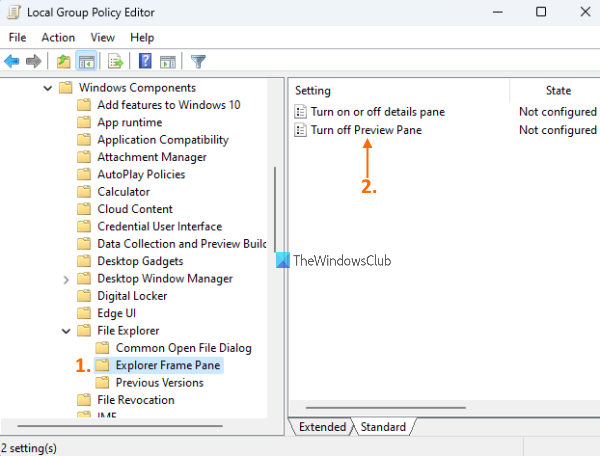Image resolution: width=600 pixels, height=456 pixels.
Task: Click the Local Group Policy Editor title icon
Action: coord(14,12)
